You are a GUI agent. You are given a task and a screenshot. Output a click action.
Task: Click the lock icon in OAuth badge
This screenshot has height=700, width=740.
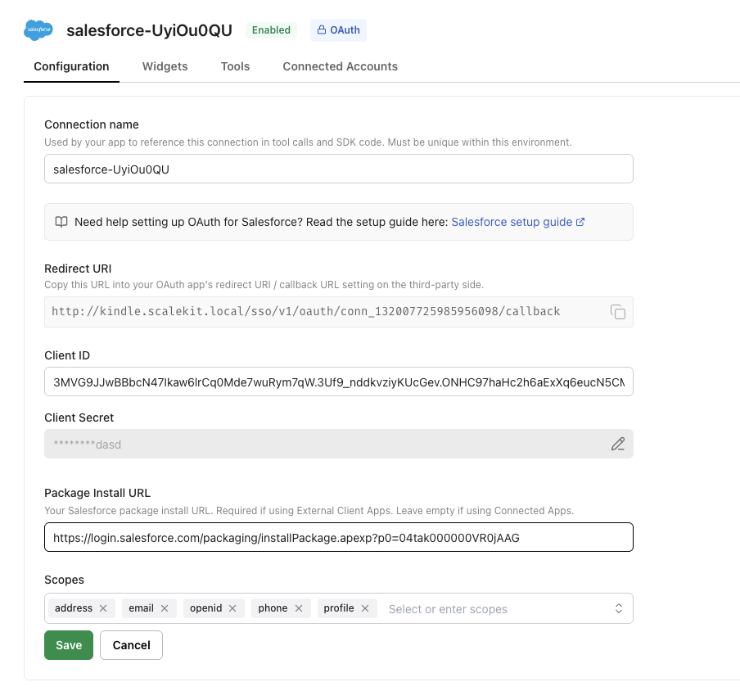(x=322, y=29)
